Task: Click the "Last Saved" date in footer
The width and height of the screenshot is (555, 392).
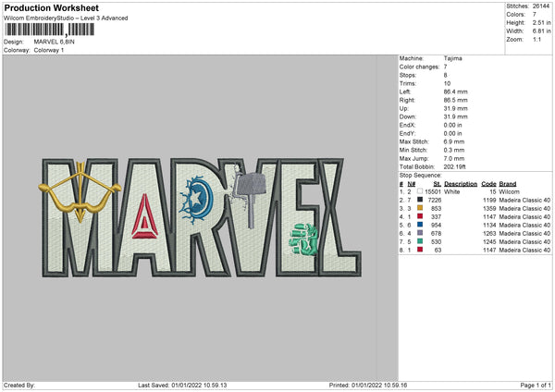Action: [182, 385]
